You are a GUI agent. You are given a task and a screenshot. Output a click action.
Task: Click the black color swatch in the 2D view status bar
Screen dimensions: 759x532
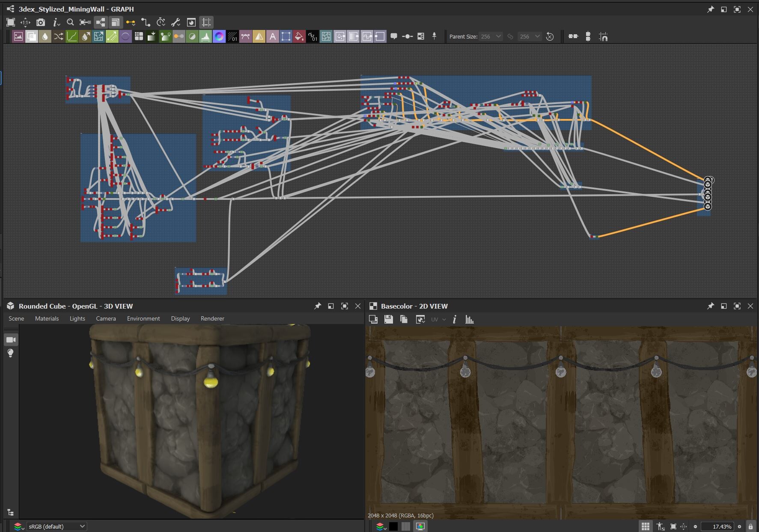392,526
